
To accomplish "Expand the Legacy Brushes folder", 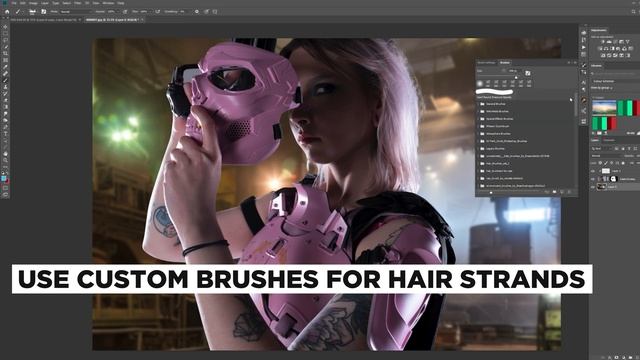I will point(478,149).
